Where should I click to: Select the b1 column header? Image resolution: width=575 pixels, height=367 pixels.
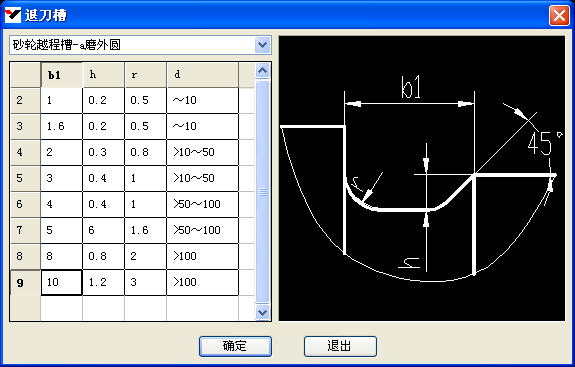pos(62,75)
